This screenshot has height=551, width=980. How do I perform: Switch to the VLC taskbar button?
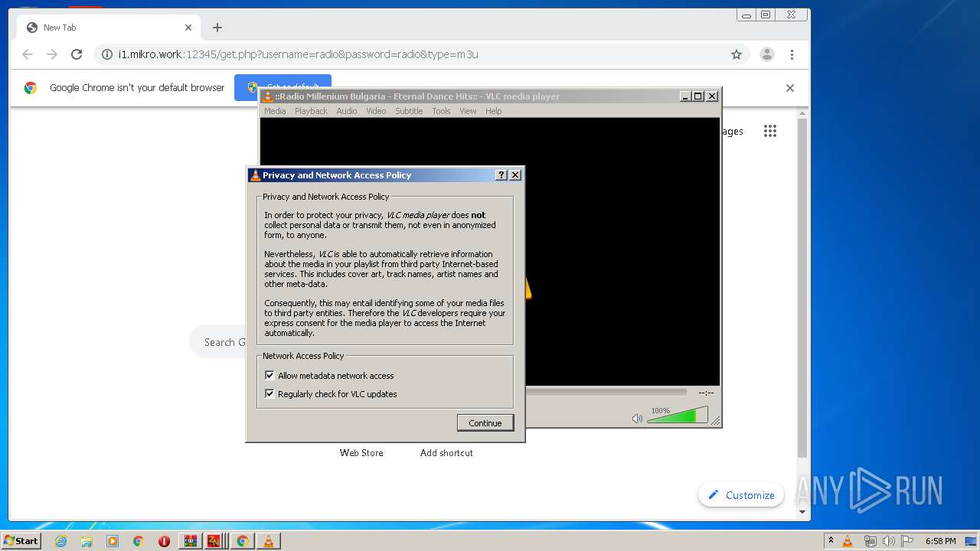(x=269, y=541)
